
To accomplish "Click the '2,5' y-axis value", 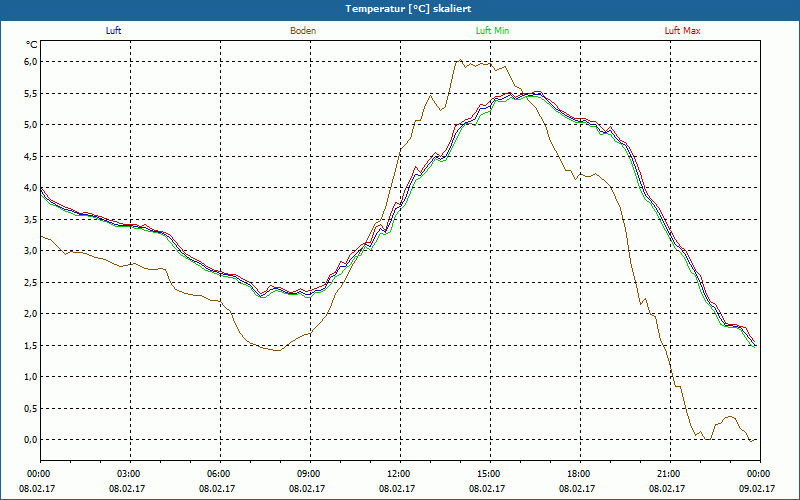I will click(32, 282).
